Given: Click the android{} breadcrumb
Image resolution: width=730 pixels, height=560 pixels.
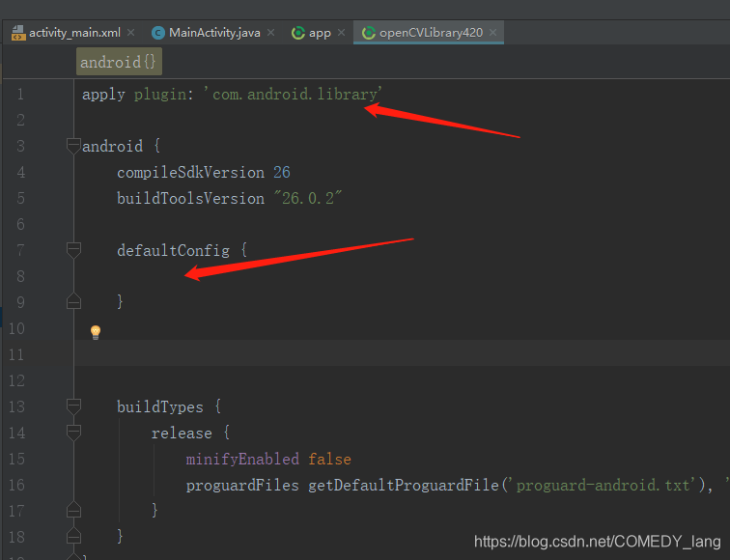Looking at the screenshot, I should 119,62.
